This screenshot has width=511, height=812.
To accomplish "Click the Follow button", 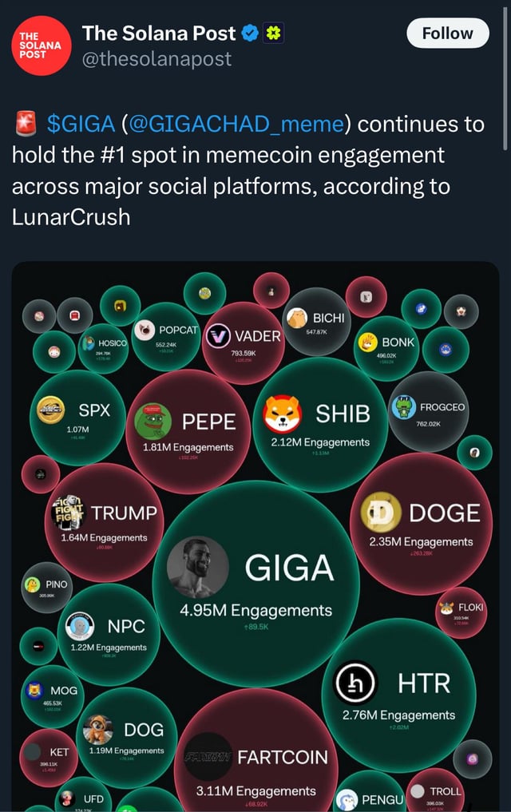I will click(447, 34).
